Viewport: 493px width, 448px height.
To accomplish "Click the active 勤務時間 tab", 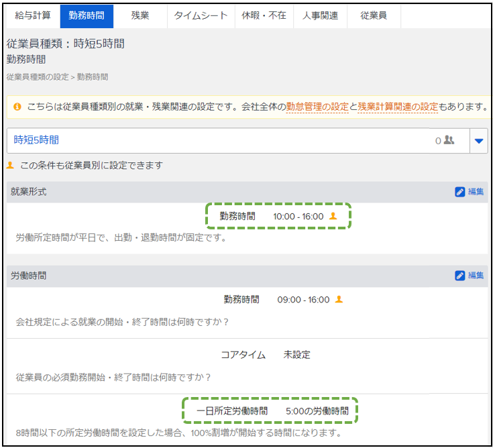I will point(87,15).
